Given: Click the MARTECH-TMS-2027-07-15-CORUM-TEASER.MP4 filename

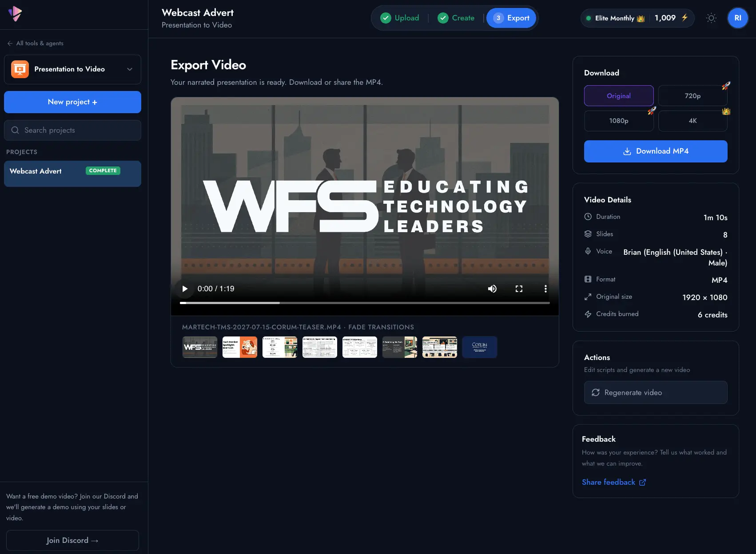Looking at the screenshot, I should coord(262,327).
